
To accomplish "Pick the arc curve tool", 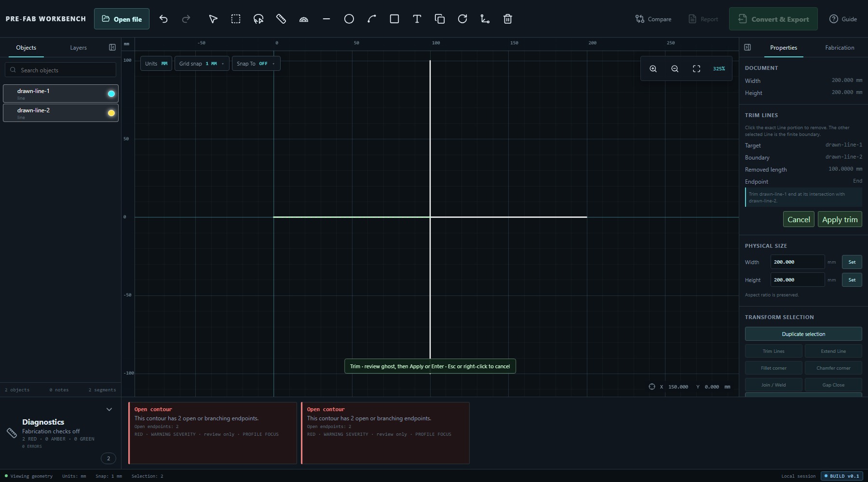I will click(x=372, y=19).
